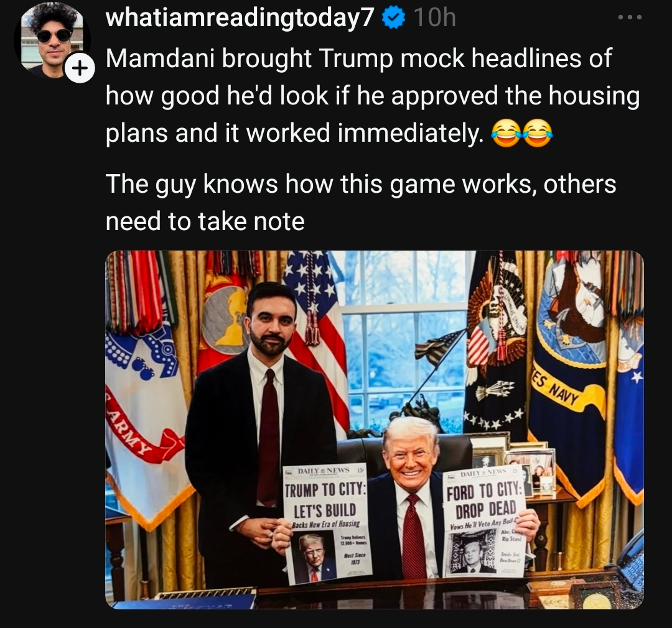Open the three-dot more options menu
The image size is (672, 628).
click(630, 17)
